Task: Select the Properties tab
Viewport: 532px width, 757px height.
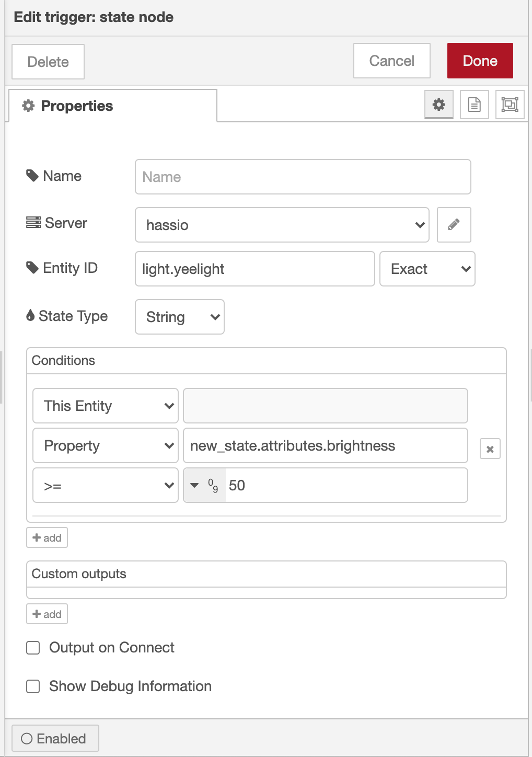Action: 113,106
